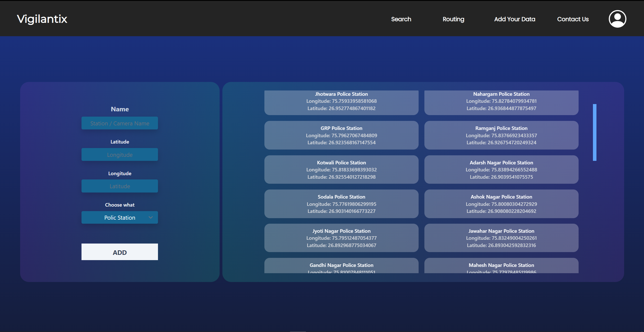Expand the Polic Station dropdown

coord(120,217)
